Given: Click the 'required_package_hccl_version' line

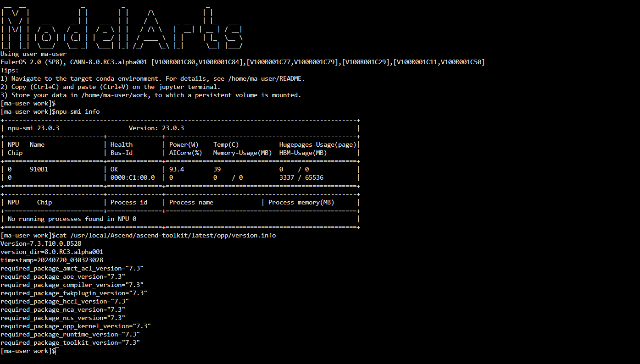Looking at the screenshot, I should pos(65,301).
